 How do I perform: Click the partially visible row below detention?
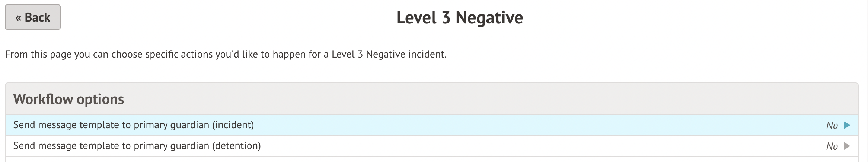click(432, 159)
